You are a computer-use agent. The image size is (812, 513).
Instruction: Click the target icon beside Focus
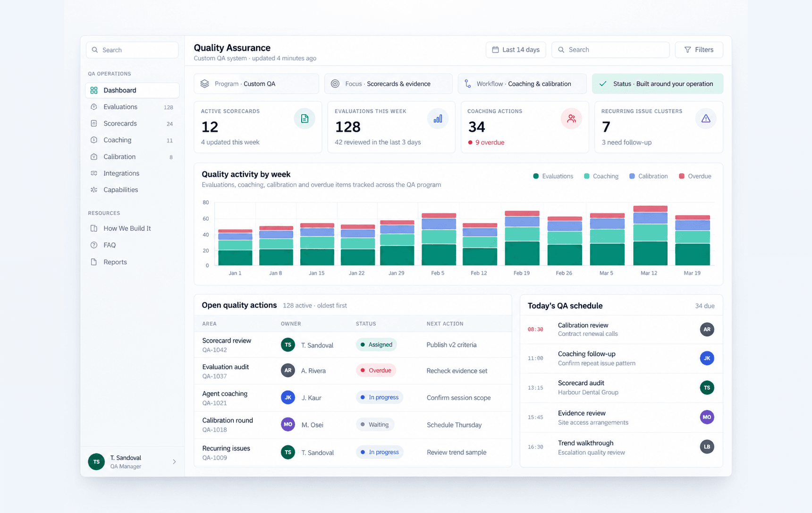point(335,84)
